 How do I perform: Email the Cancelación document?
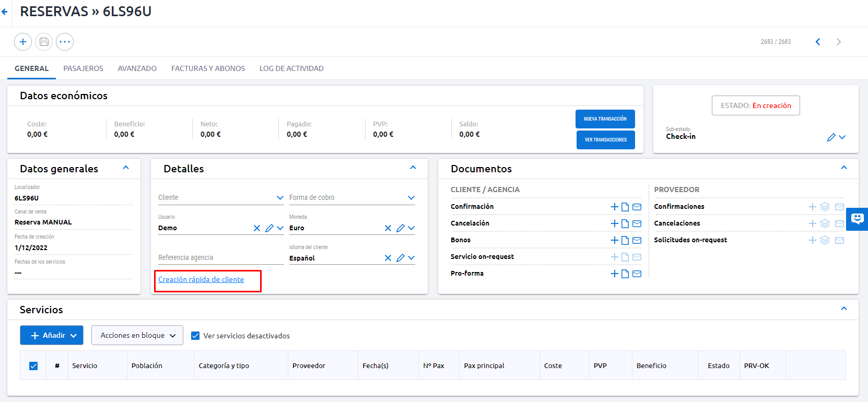(x=637, y=223)
